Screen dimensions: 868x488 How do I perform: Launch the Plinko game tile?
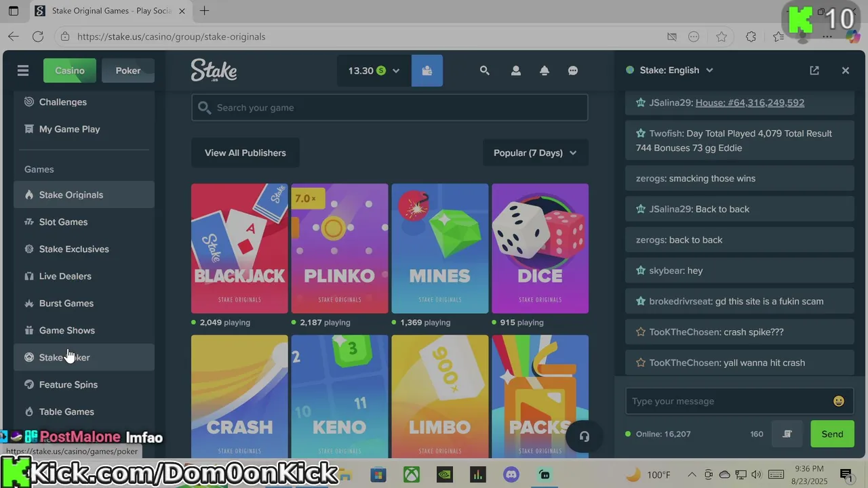[x=340, y=248]
